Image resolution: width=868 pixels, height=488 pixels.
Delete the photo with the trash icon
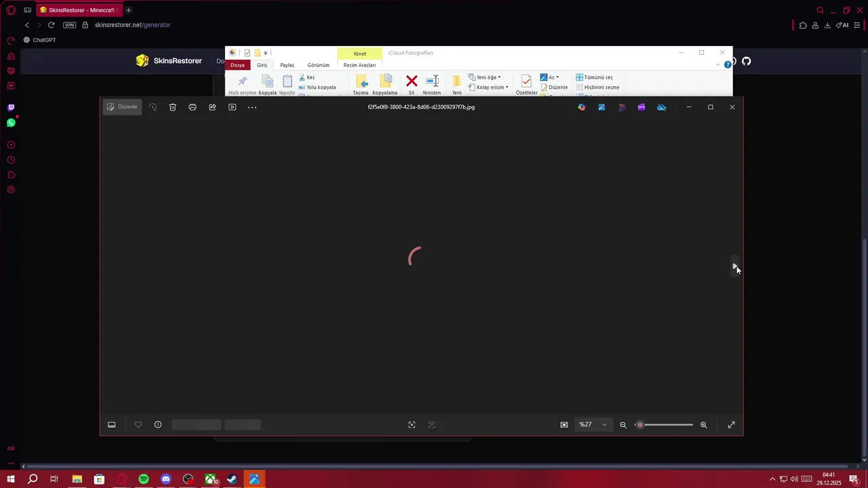tap(173, 107)
